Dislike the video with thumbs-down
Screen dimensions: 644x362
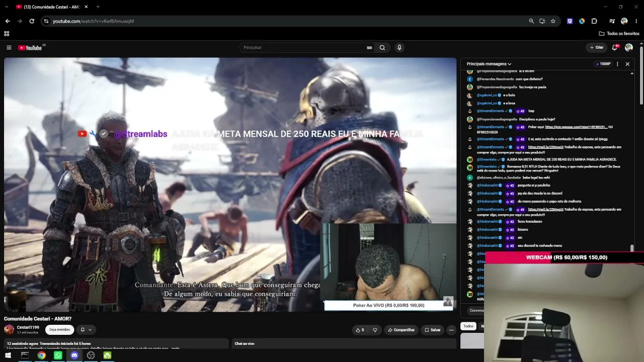[x=375, y=330]
